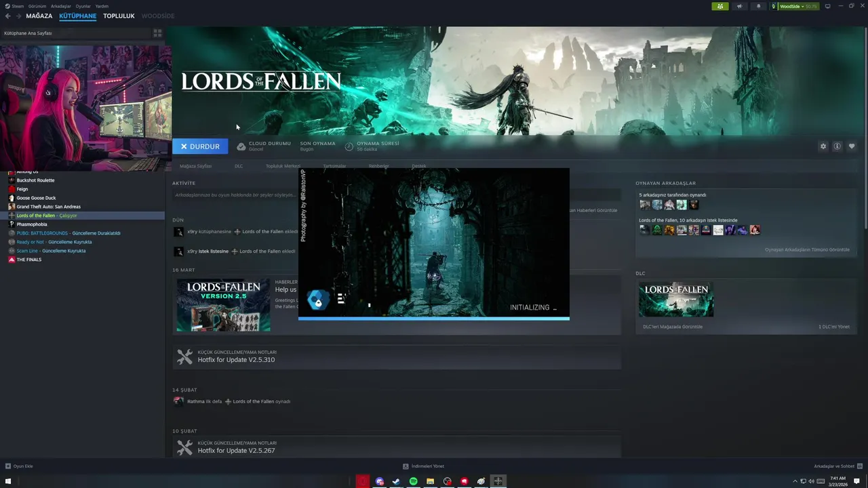Open the WOODSIDE profile tab
Viewport: 868px width, 488px height.
(x=158, y=16)
